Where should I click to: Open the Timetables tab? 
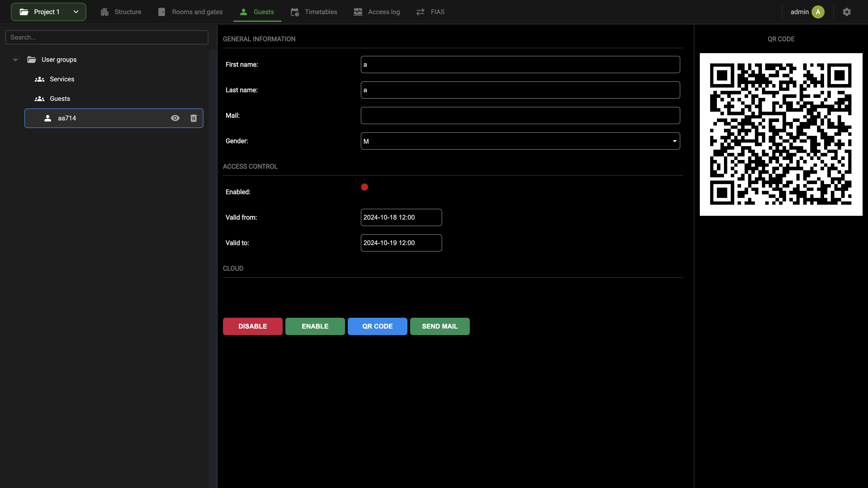click(314, 12)
